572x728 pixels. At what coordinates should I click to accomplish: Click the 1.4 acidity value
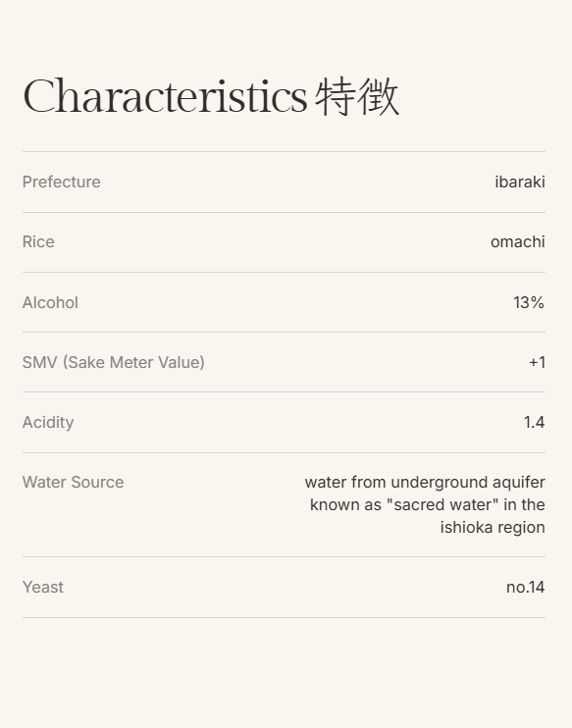(x=534, y=423)
